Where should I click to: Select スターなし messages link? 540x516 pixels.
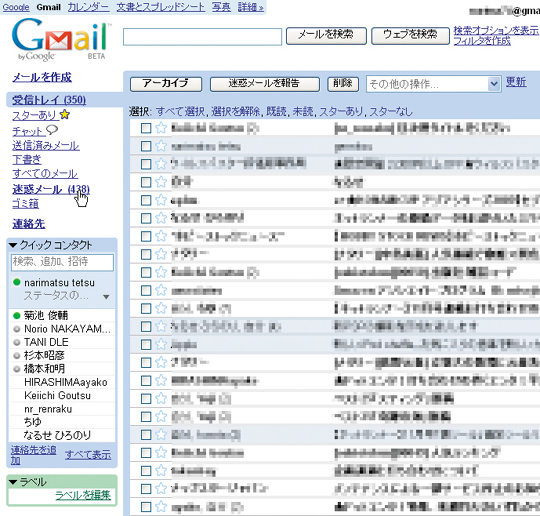391,112
